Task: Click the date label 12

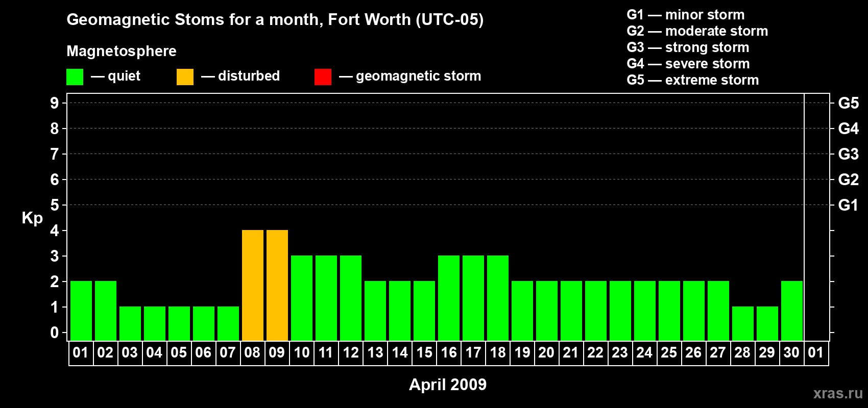Action: pyautogui.click(x=350, y=352)
